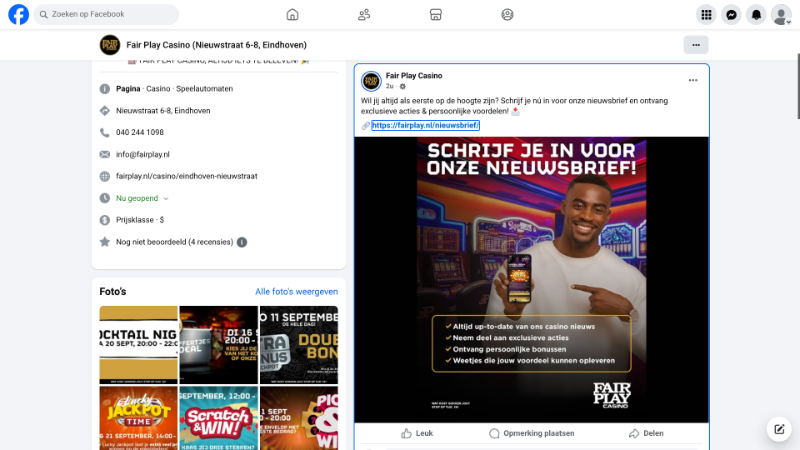Click the post timestamp 2u
Viewport: 800px width, 450px height.
[389, 86]
